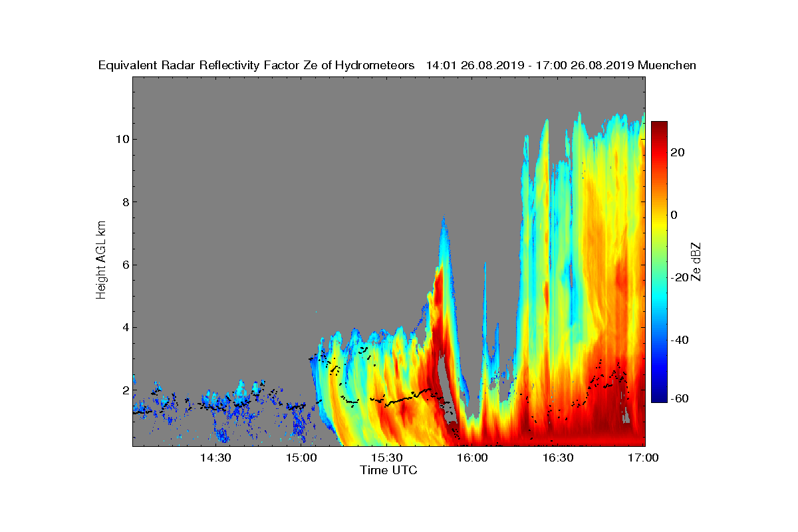Click the 15:30 time axis label
This screenshot has height=532, width=798.
tap(388, 458)
